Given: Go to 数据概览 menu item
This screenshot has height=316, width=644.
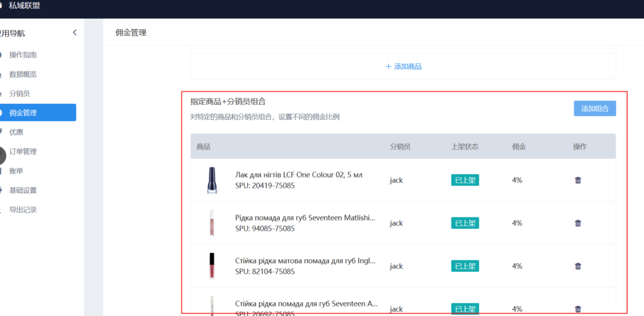Looking at the screenshot, I should 23,75.
